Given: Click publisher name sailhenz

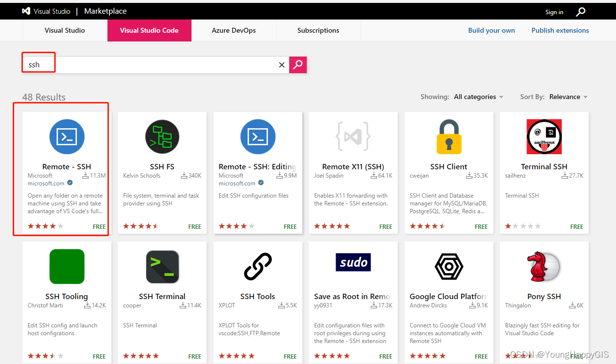Looking at the screenshot, I should pos(515,176).
